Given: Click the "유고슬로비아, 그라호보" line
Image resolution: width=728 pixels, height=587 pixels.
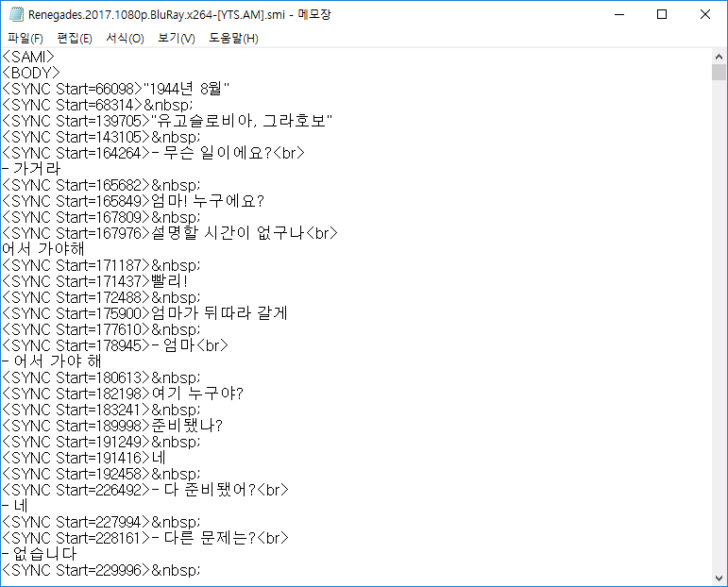Looking at the screenshot, I should pyautogui.click(x=167, y=121).
